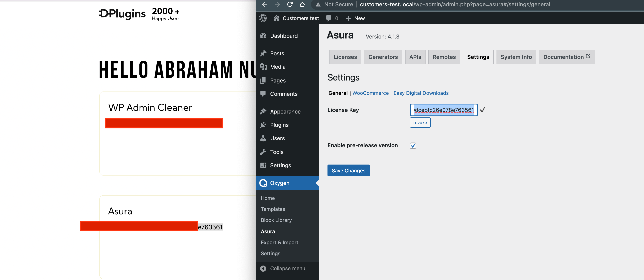Click the Dashboard gauge icon
Viewport: 644px width, 280px height.
[263, 36]
